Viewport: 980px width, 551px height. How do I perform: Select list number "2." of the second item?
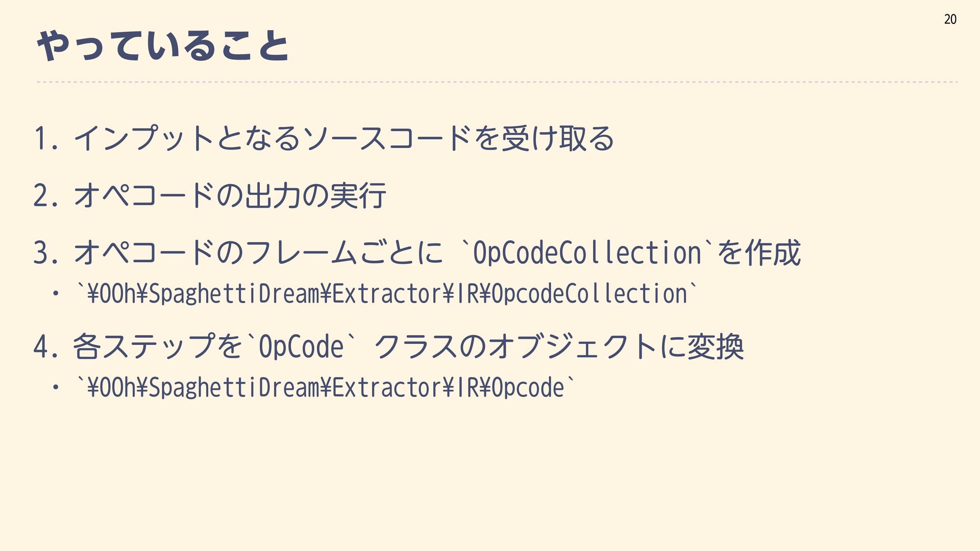[45, 196]
